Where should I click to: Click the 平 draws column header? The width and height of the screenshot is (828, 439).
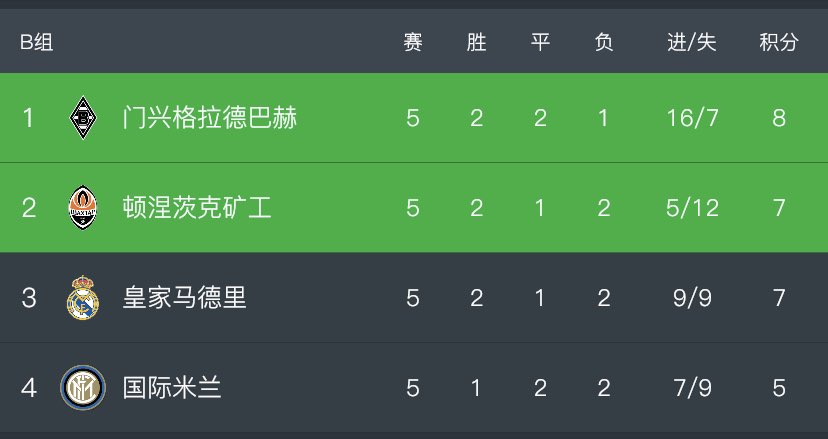(540, 42)
